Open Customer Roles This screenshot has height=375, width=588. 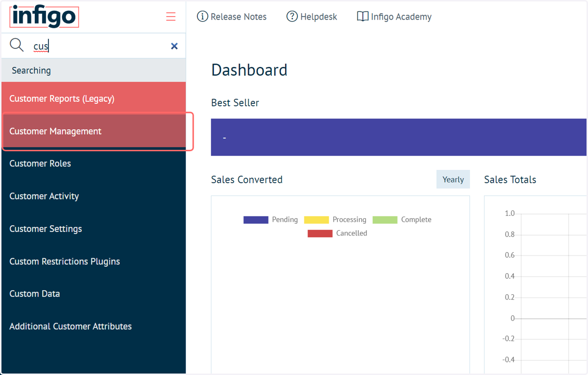(94, 164)
